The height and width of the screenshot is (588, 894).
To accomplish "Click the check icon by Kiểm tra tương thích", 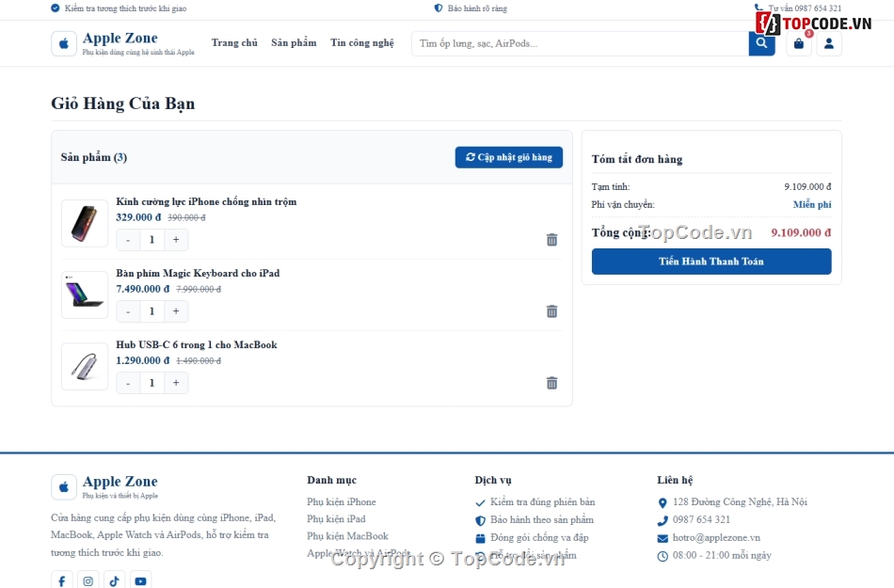I will [x=56, y=8].
